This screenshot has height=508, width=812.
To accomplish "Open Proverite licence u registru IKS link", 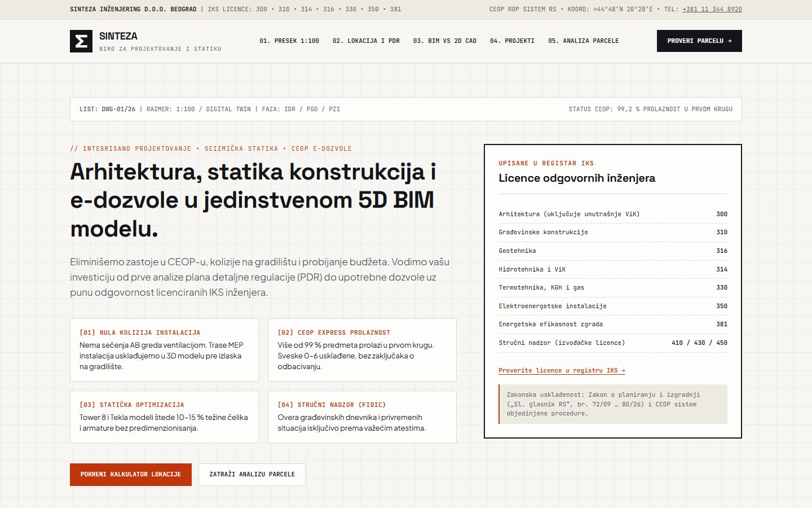I will pyautogui.click(x=562, y=371).
